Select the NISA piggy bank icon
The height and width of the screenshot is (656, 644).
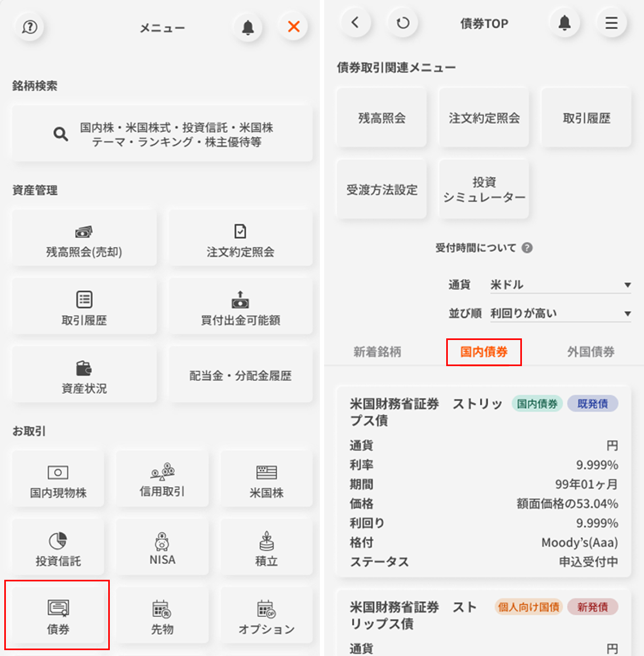pyautogui.click(x=162, y=547)
